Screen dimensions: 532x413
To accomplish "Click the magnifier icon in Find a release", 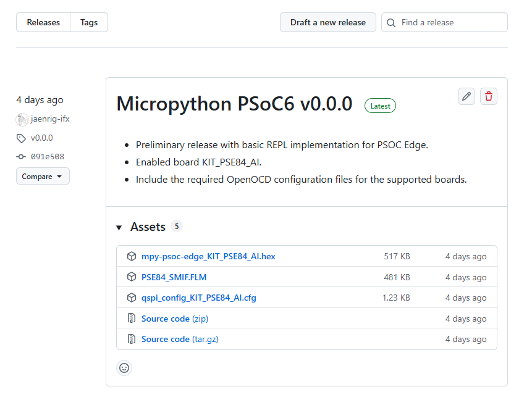I will point(391,23).
